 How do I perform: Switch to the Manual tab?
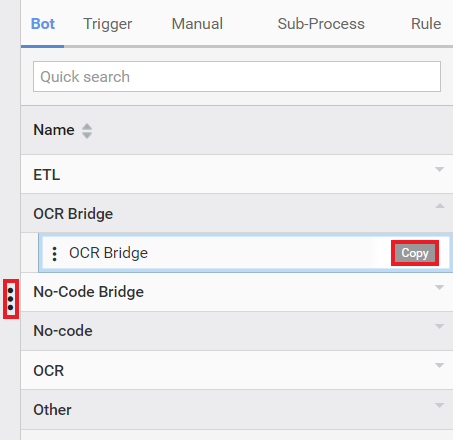(197, 24)
